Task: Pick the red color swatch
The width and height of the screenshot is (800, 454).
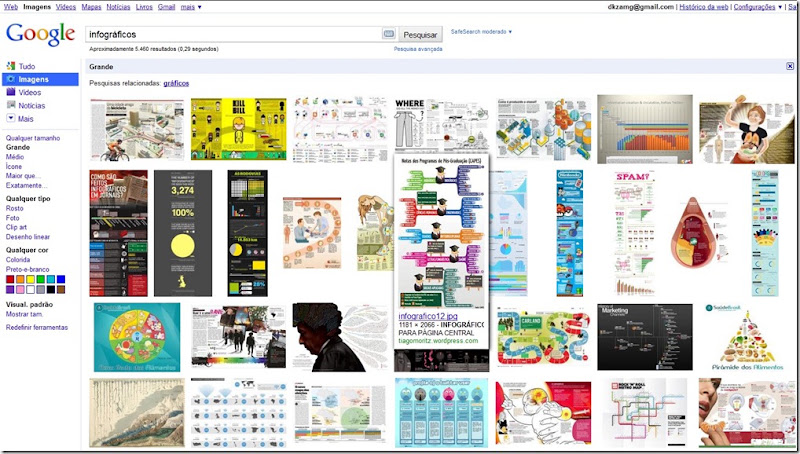Action: pos(10,279)
